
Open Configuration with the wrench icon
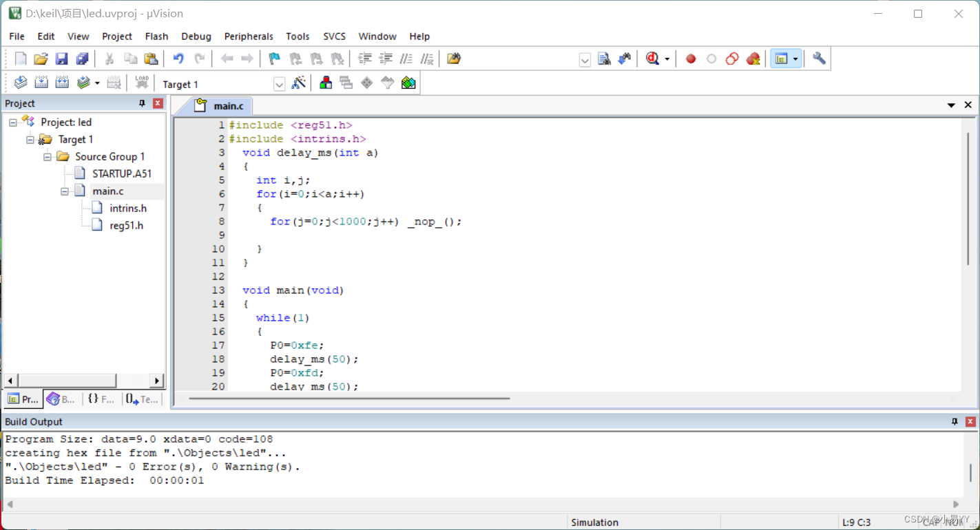[x=819, y=59]
